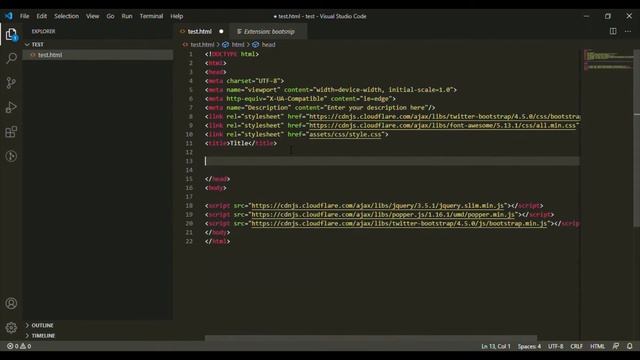Click the errors and warnings status indicator

pyautogui.click(x=19, y=346)
